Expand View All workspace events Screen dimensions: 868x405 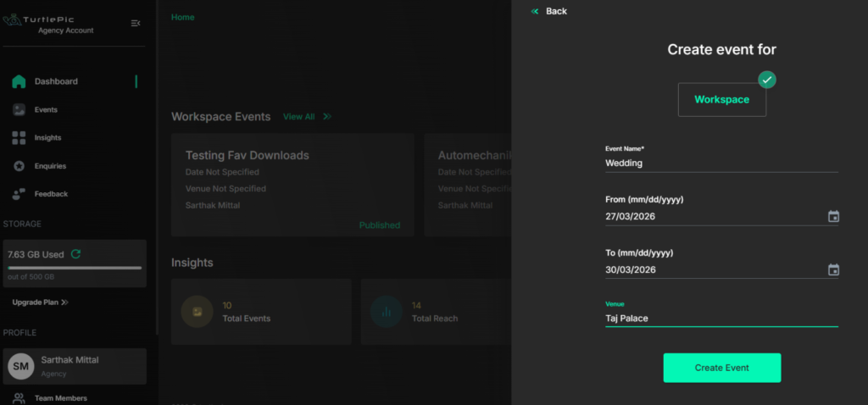327,117
